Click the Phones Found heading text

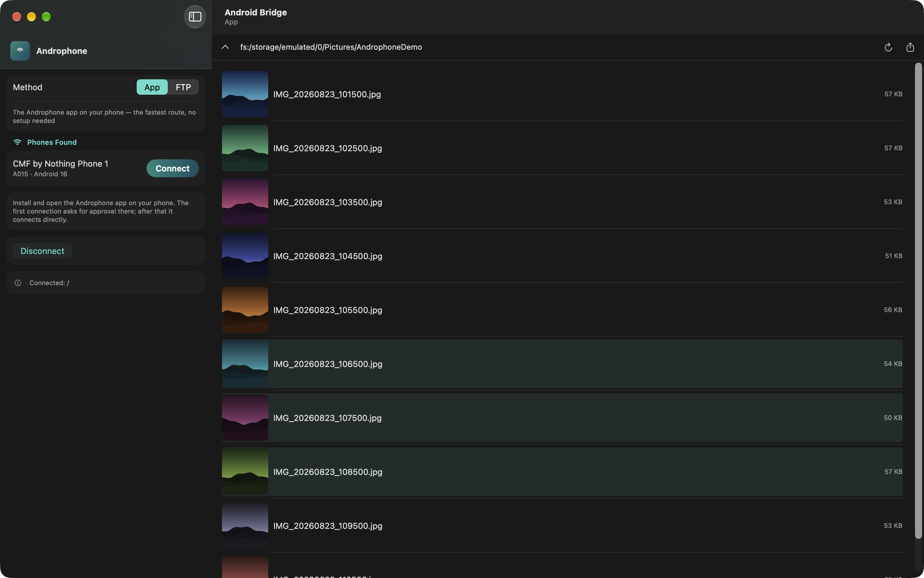click(52, 142)
